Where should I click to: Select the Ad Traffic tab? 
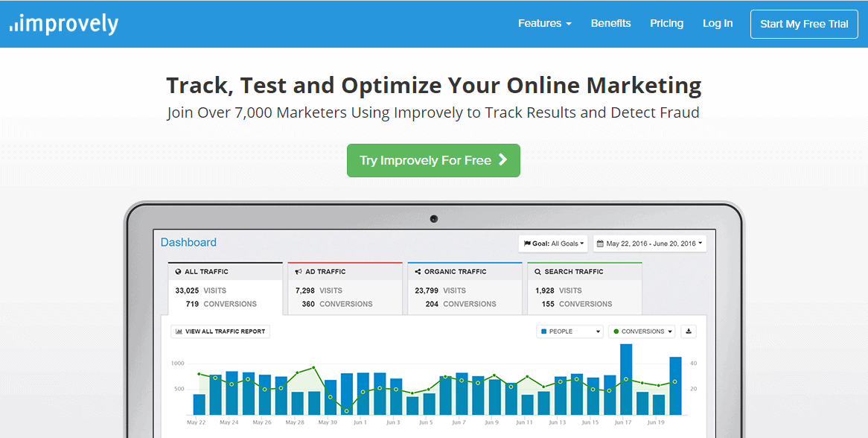tap(345, 288)
